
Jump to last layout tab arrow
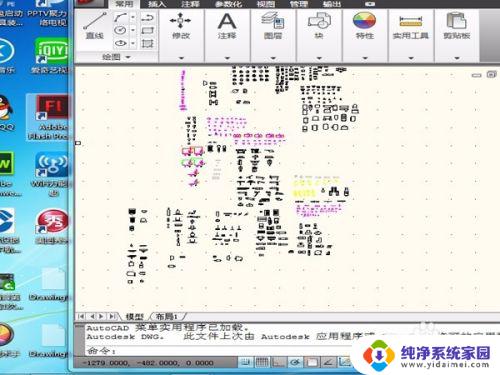pos(113,316)
